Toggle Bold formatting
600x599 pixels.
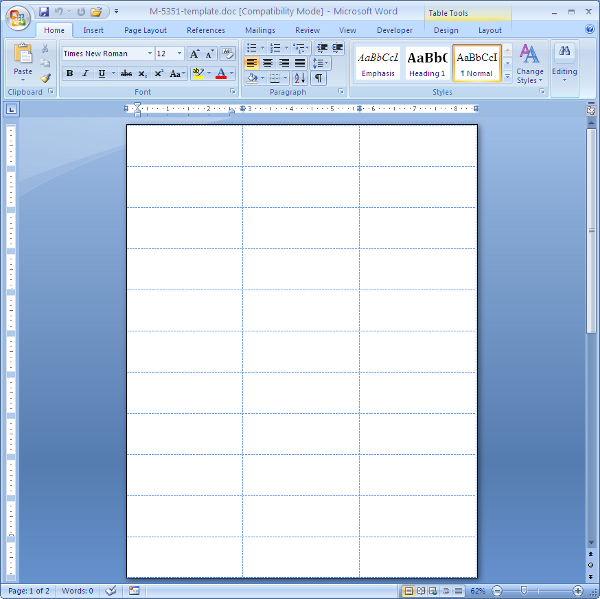click(x=69, y=74)
